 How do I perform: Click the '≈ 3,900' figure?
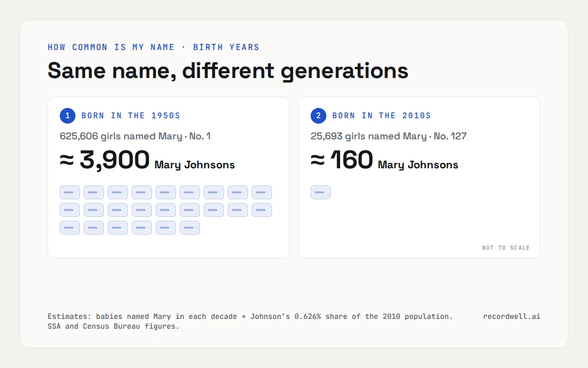pyautogui.click(x=105, y=159)
